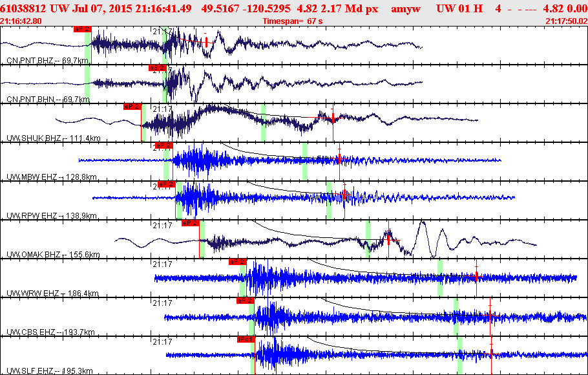Click the second green bar on SLF trace
Viewport: 588px width, 375px height.
click(460, 356)
